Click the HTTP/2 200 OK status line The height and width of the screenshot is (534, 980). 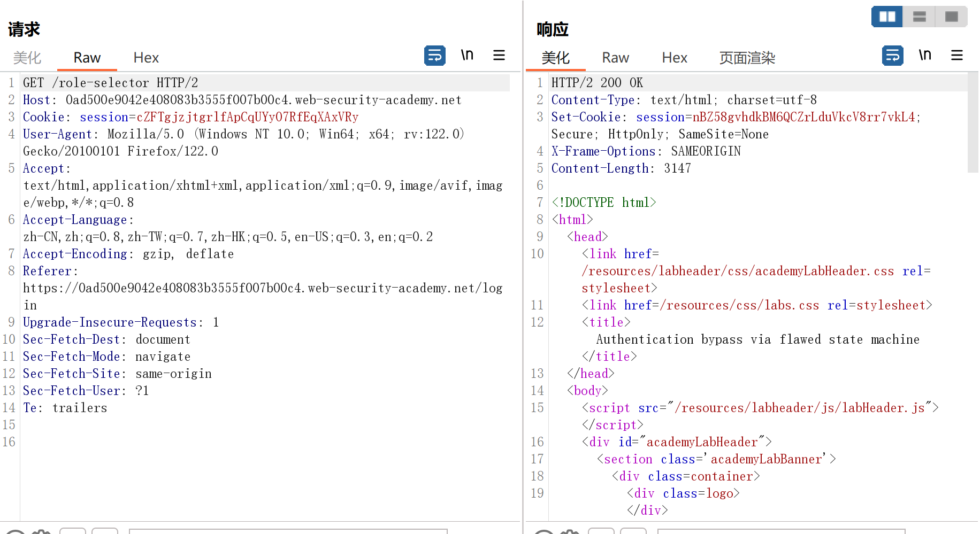pos(598,83)
